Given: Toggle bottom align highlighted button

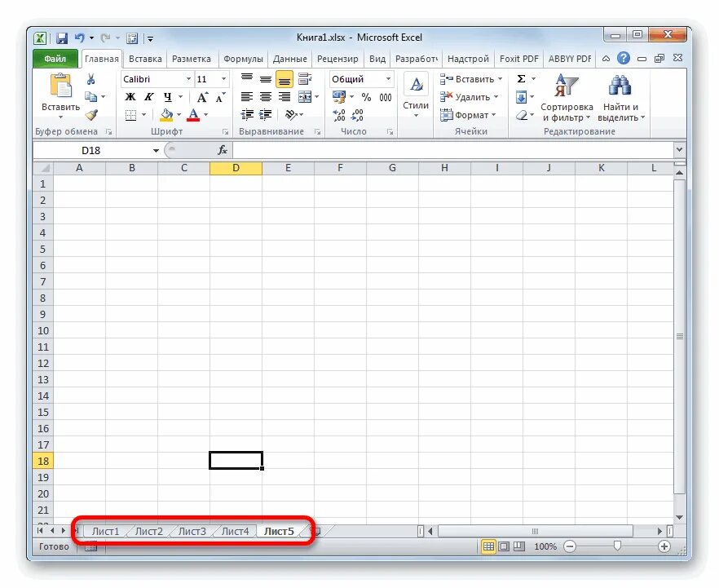Looking at the screenshot, I should point(285,80).
